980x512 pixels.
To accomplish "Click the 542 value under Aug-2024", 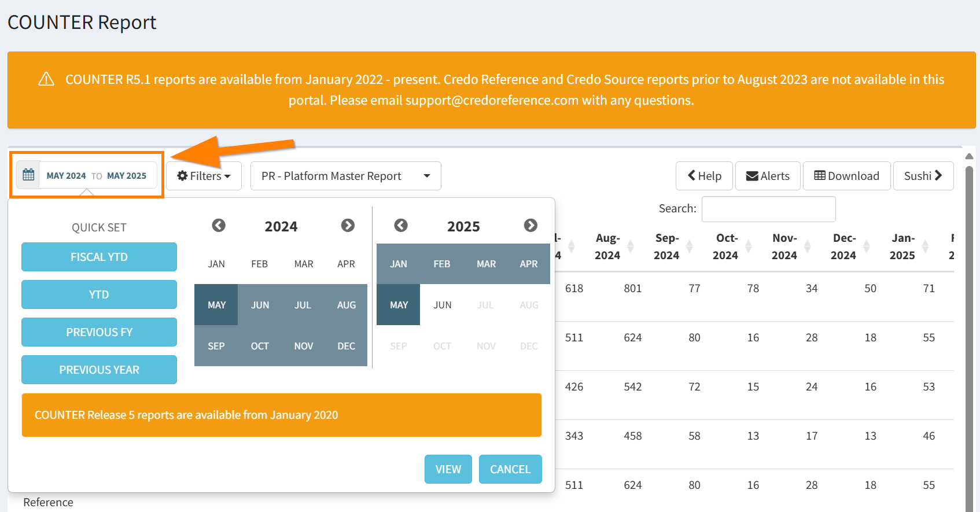I will [x=633, y=386].
